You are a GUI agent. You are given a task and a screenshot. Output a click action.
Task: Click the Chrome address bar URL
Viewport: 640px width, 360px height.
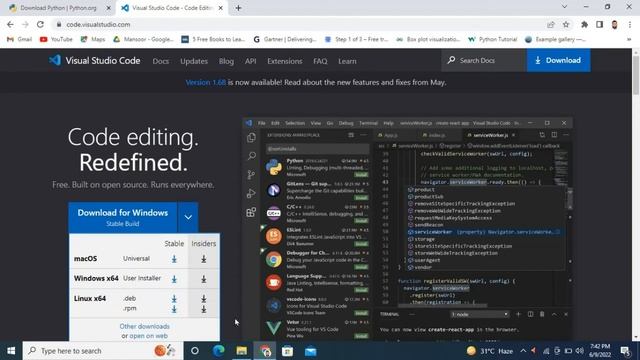[x=98, y=24]
